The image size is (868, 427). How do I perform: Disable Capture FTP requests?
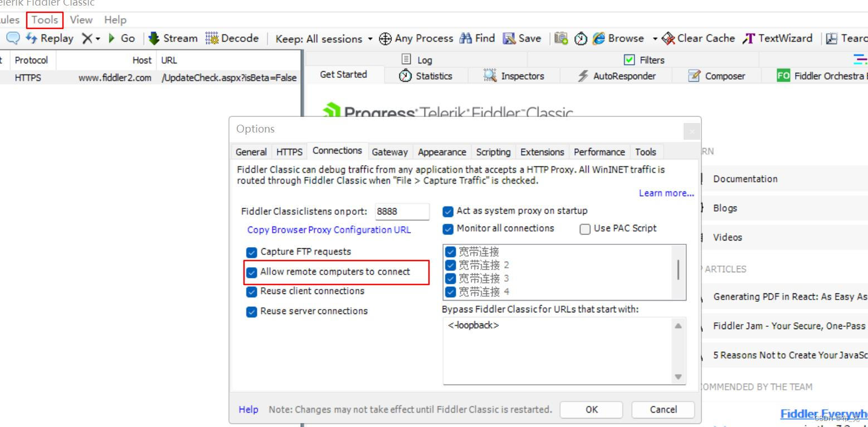click(x=251, y=252)
